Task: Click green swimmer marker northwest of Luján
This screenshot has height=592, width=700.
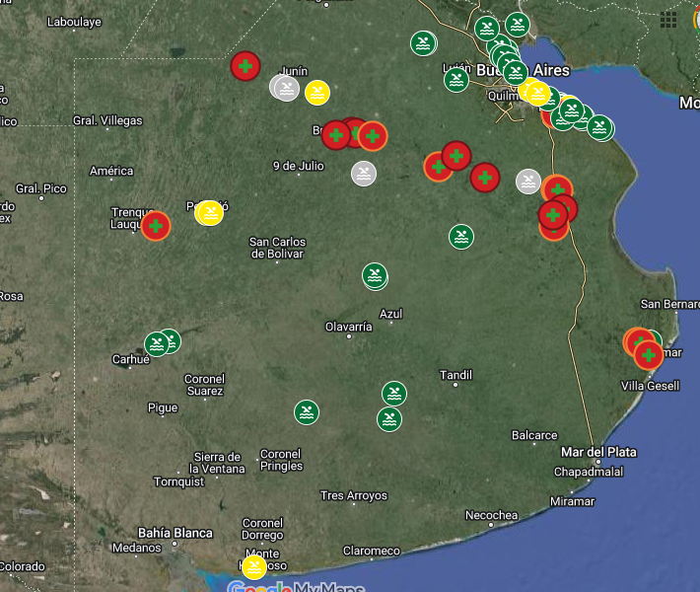Action: pyautogui.click(x=423, y=43)
